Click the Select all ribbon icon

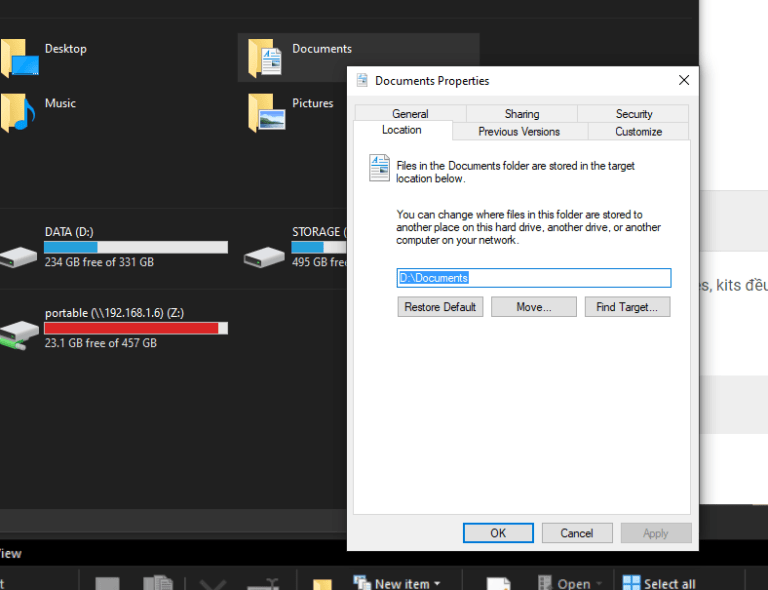point(632,583)
